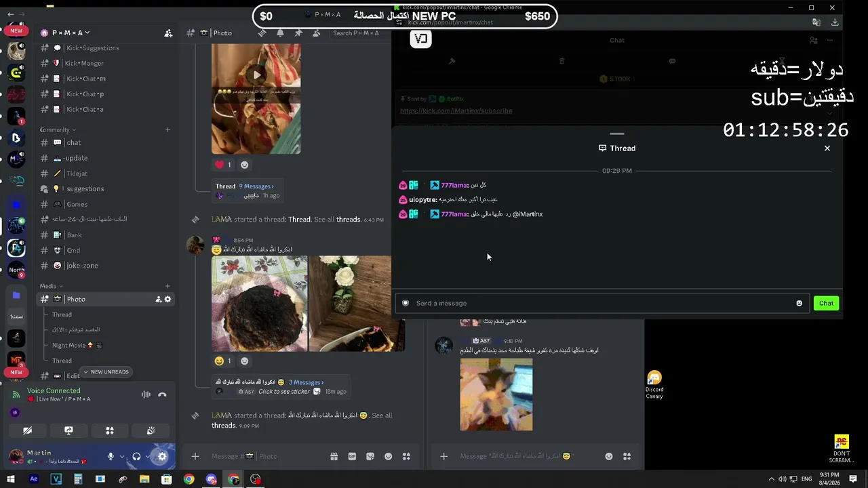Start an activity from the voice panel

(110, 430)
